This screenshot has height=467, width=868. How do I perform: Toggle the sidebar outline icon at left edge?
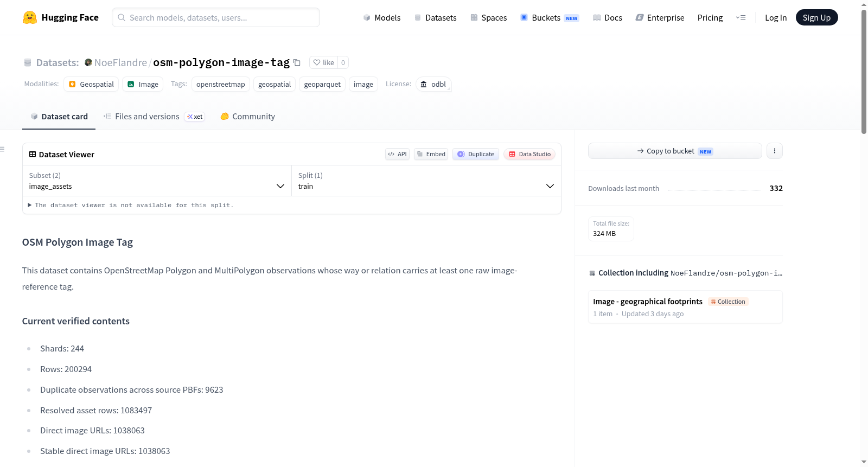coord(3,149)
